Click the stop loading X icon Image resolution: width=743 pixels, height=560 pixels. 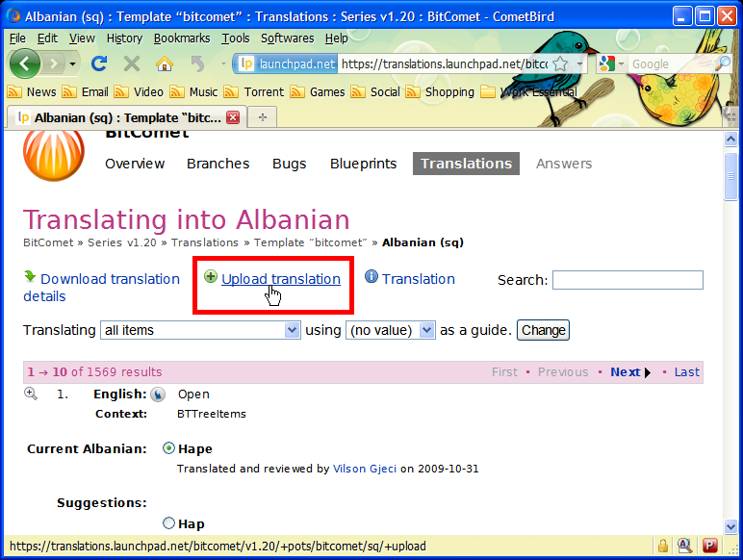click(132, 64)
